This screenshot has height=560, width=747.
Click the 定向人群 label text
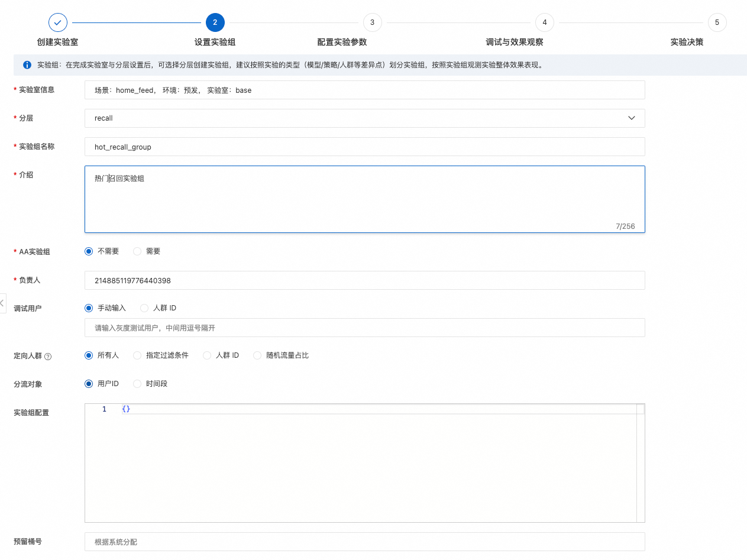28,356
